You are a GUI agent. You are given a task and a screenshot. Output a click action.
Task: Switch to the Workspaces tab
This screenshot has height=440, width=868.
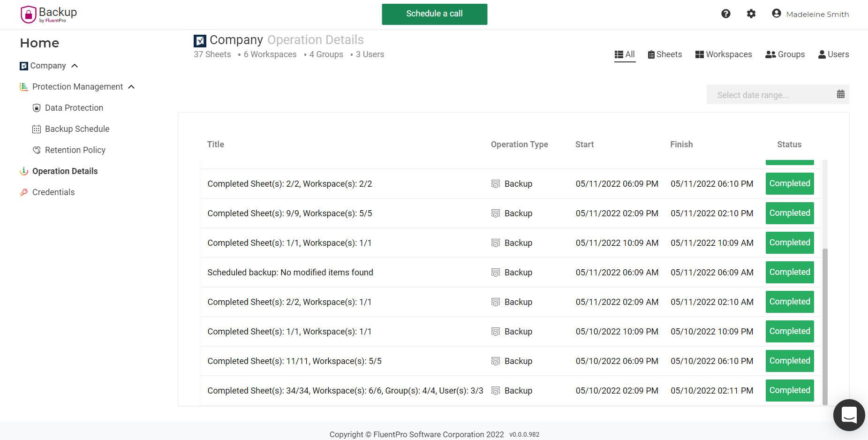click(x=724, y=54)
